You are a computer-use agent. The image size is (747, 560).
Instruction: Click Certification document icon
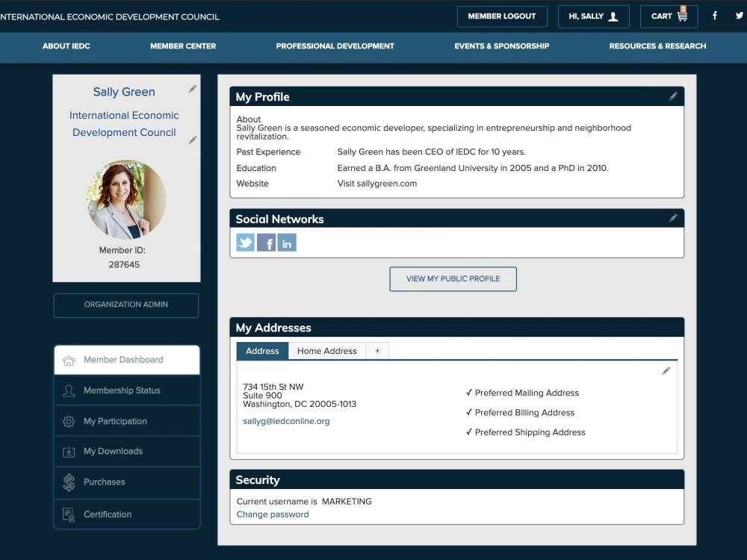pos(69,514)
